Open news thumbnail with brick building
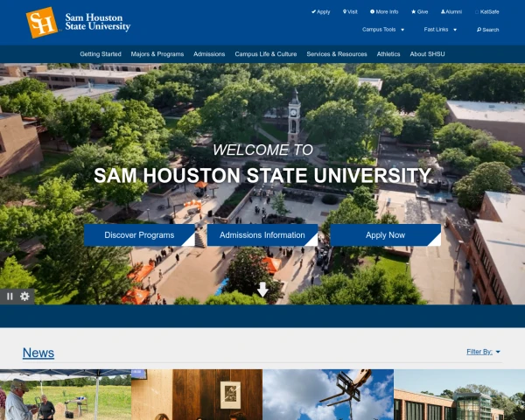Image resolution: width=525 pixels, height=420 pixels. click(459, 395)
